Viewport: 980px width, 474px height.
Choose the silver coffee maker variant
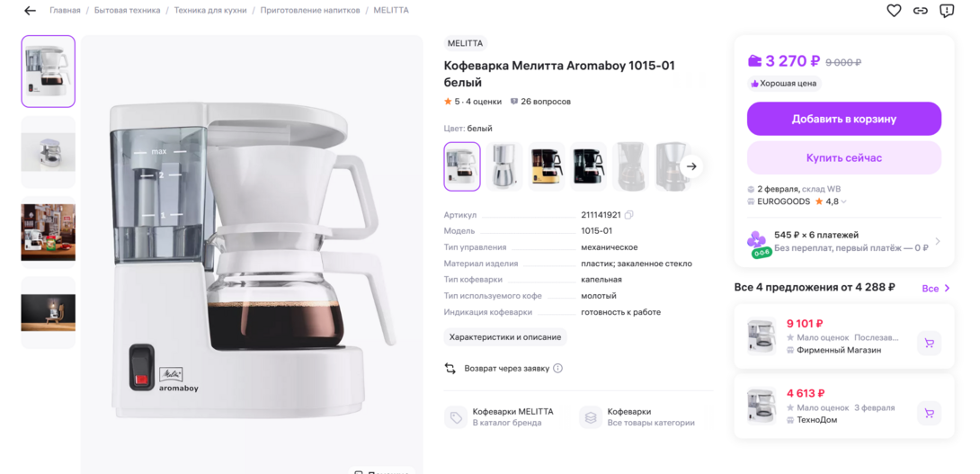click(x=504, y=166)
